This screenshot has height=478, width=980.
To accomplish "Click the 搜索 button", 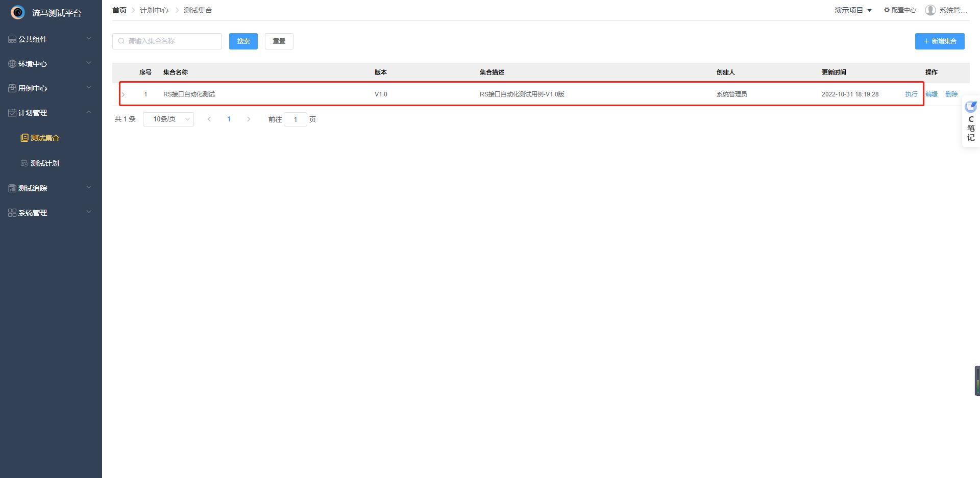I will click(243, 41).
